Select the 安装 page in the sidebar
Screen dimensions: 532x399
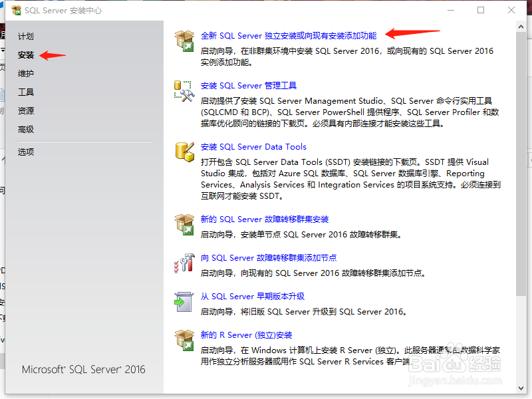(x=26, y=55)
